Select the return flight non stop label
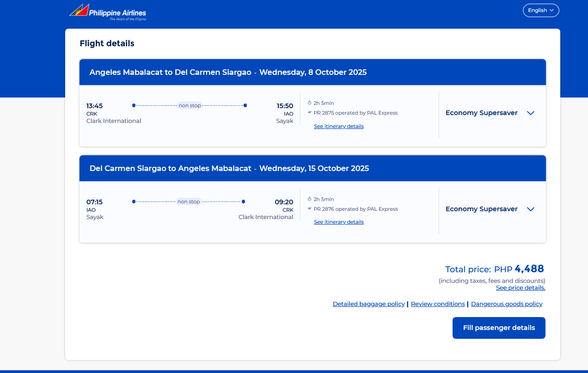Viewport: 588px width, 373px height. coord(189,202)
